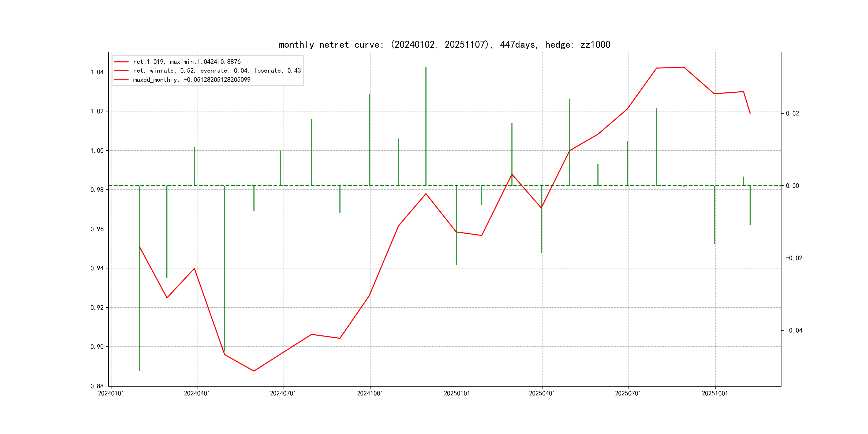
Task: Click the chart title 'monthly netret curve'
Action: pos(444,44)
